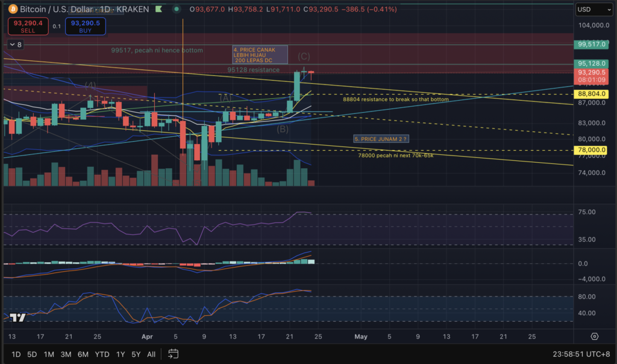Click the 0.1 quantity between Sell and Buy
This screenshot has width=617, height=364.
click(57, 27)
